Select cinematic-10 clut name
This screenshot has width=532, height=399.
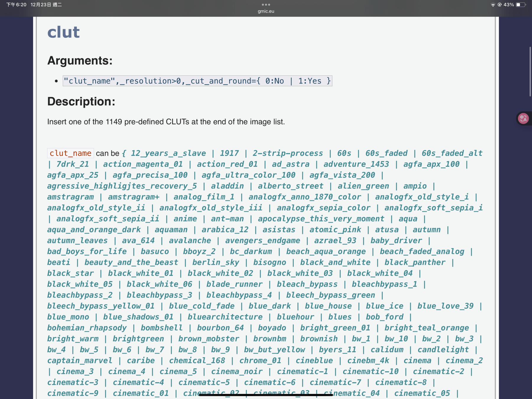[370, 372]
